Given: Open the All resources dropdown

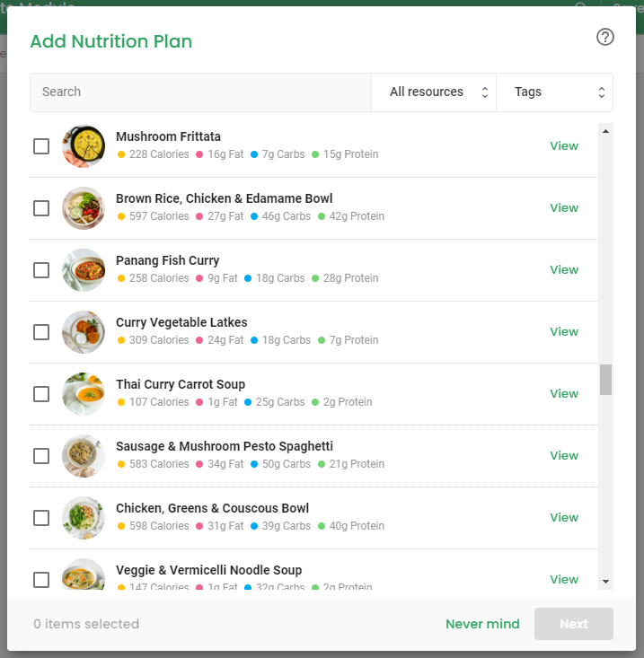Looking at the screenshot, I should (x=434, y=92).
